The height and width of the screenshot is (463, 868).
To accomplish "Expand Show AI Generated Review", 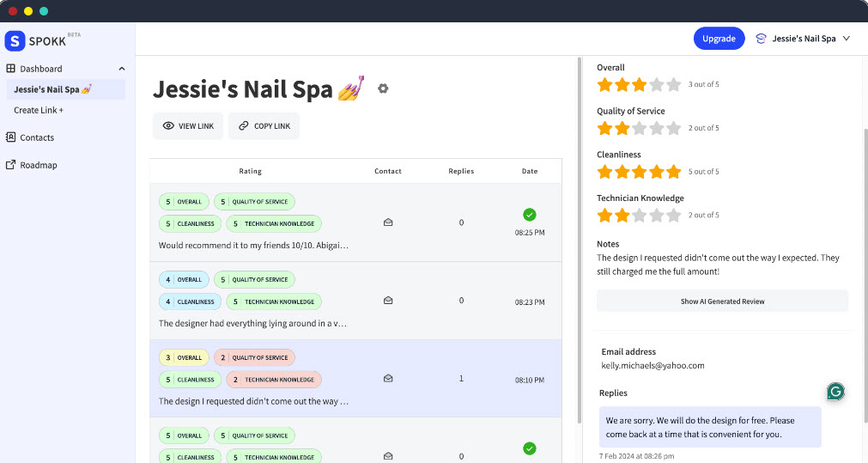I will [x=722, y=302].
